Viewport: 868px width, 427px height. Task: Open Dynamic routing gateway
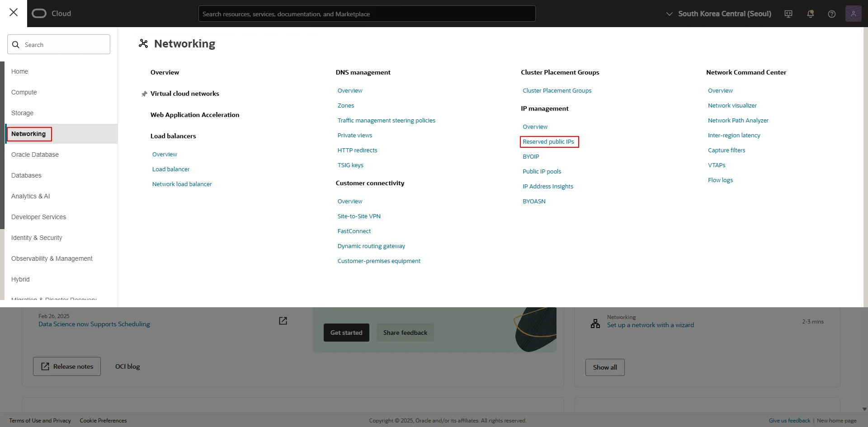pos(371,246)
